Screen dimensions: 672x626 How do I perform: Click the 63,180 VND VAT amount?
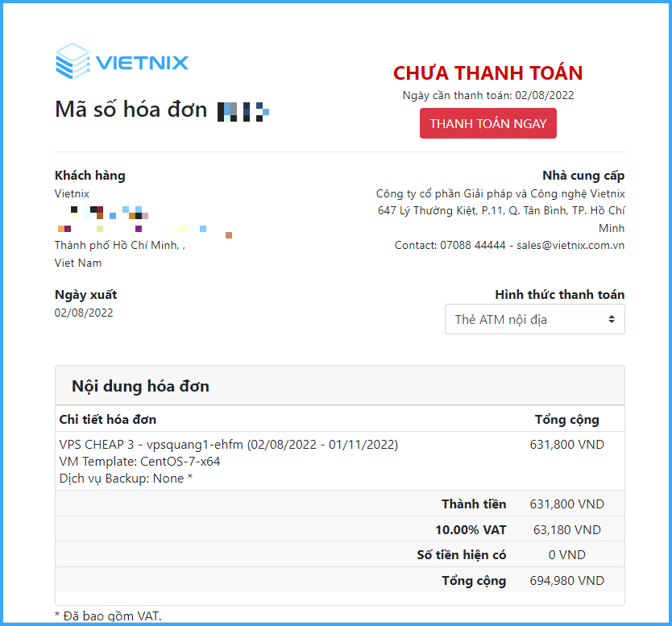(566, 530)
